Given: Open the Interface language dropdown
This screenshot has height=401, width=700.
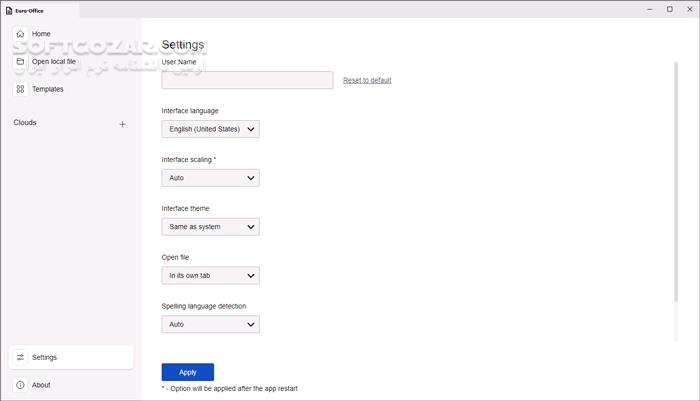Looking at the screenshot, I should click(210, 129).
